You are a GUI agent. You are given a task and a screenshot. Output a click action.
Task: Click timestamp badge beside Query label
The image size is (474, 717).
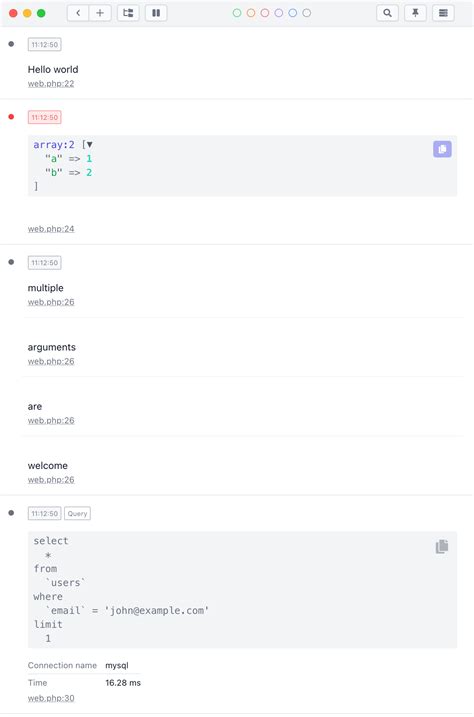pos(44,514)
